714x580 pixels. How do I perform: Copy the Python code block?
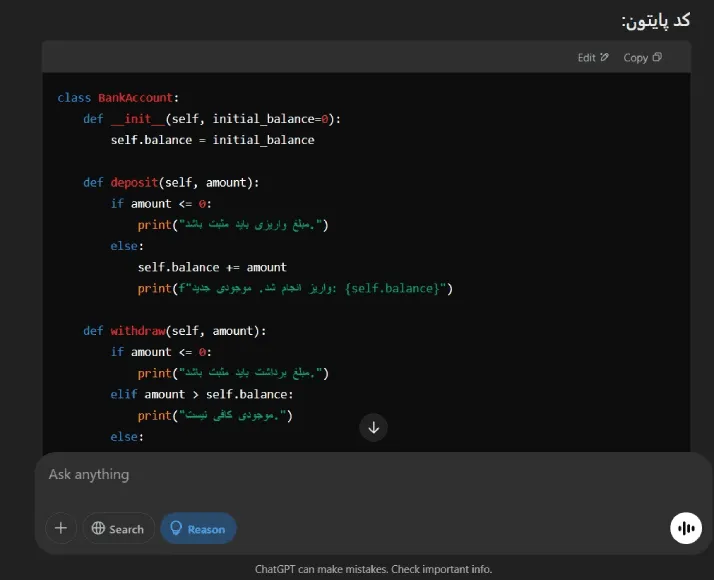(x=642, y=58)
